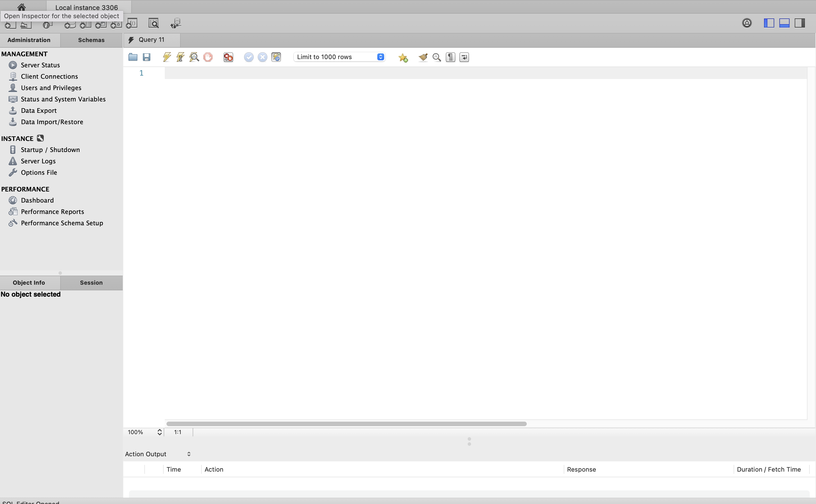Viewport: 816px width, 504px height.
Task: Click the Explain query magnifier-lightning icon
Action: (x=194, y=57)
